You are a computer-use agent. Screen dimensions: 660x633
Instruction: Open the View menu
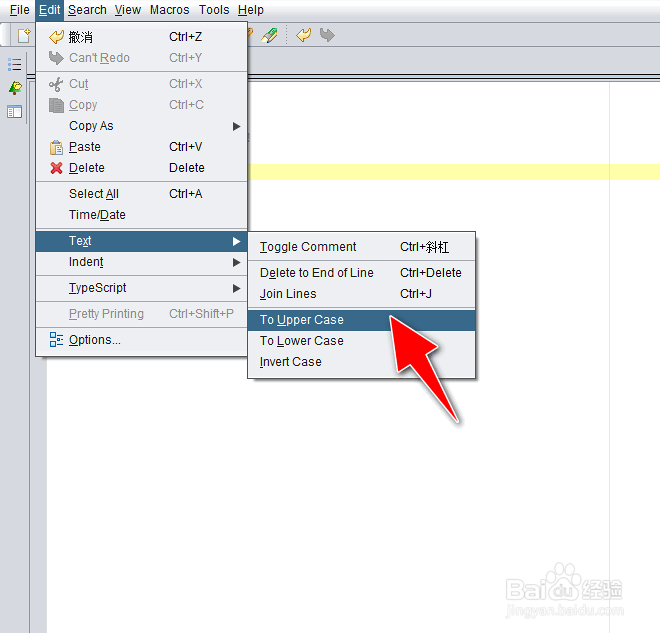(x=128, y=10)
